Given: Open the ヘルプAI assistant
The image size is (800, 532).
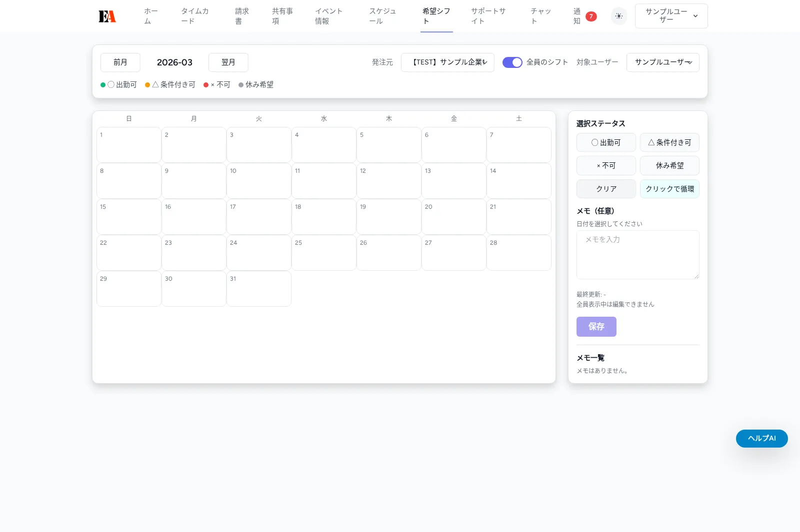Looking at the screenshot, I should (761, 438).
